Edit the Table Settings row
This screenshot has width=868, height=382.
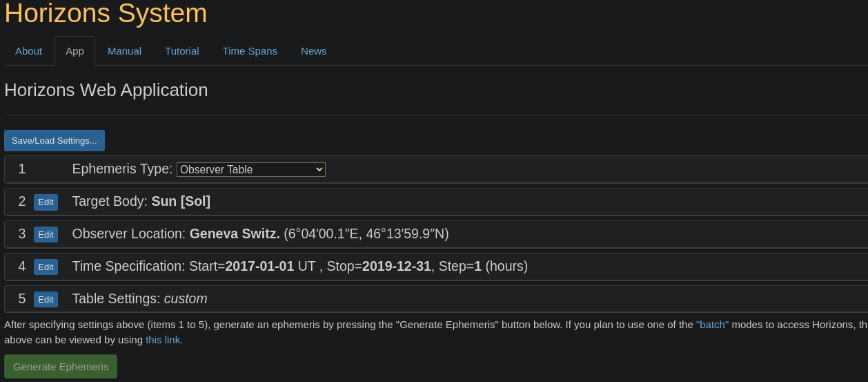point(46,299)
